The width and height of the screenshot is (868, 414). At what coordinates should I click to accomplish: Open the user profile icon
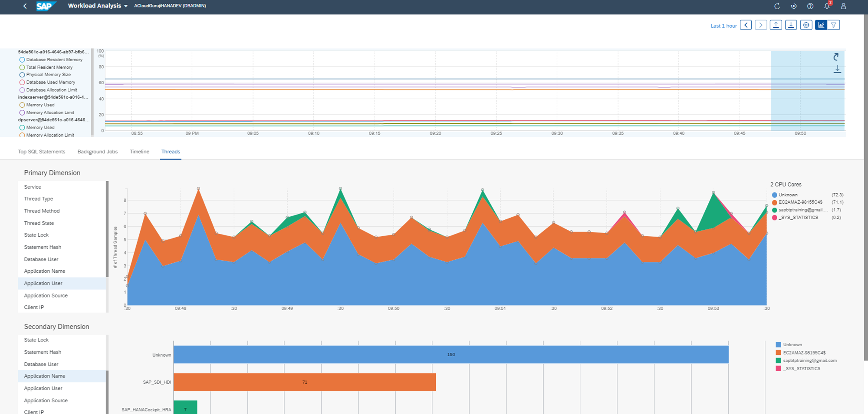coord(843,6)
